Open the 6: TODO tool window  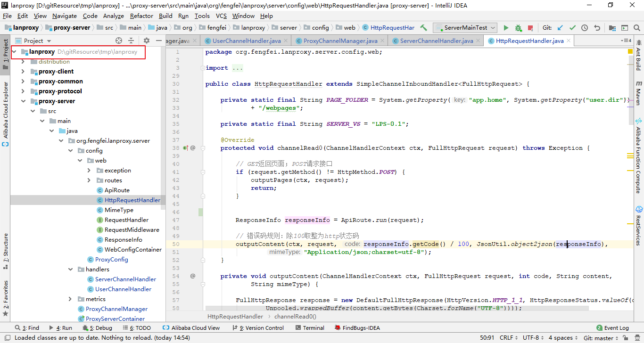click(x=137, y=328)
